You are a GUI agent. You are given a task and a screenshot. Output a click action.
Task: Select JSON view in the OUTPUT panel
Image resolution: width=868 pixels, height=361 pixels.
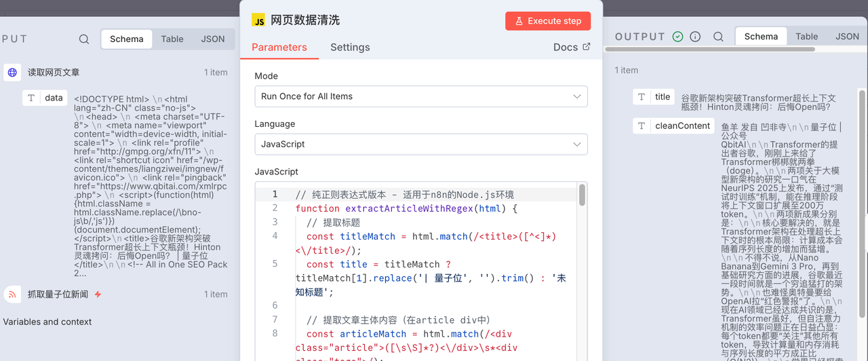[x=848, y=37]
